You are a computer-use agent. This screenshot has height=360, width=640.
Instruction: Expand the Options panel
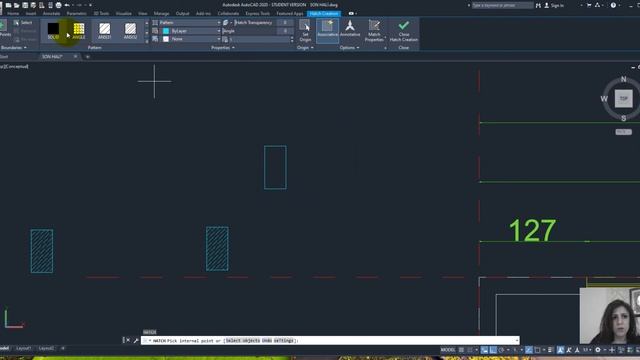(x=349, y=48)
